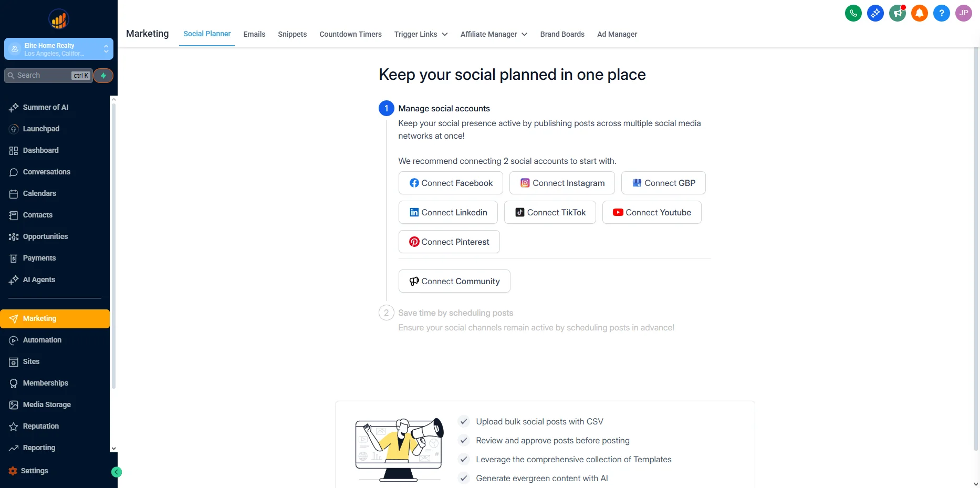Expand the Affiliate Manager dropdown
The width and height of the screenshot is (980, 488).
(x=494, y=34)
